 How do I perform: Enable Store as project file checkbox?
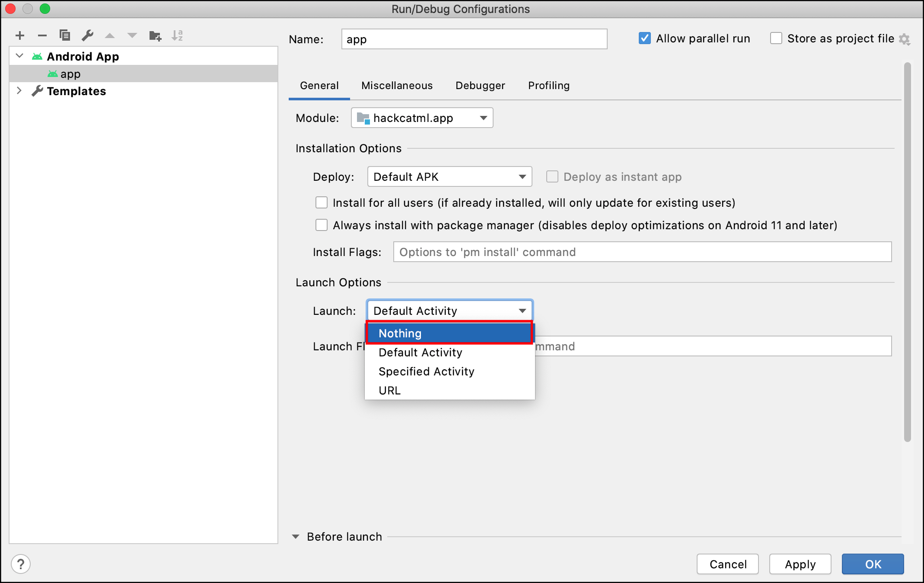coord(776,38)
